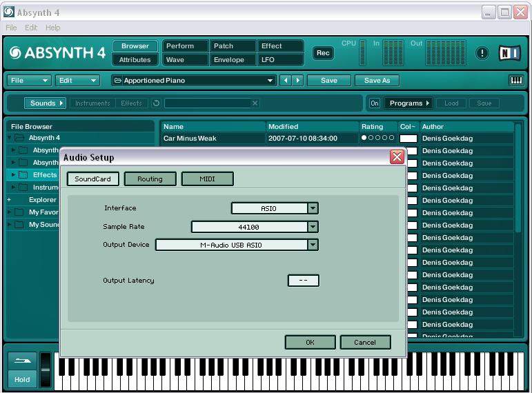This screenshot has height=393, width=532.
Task: Open the Perform window
Action: click(185, 46)
